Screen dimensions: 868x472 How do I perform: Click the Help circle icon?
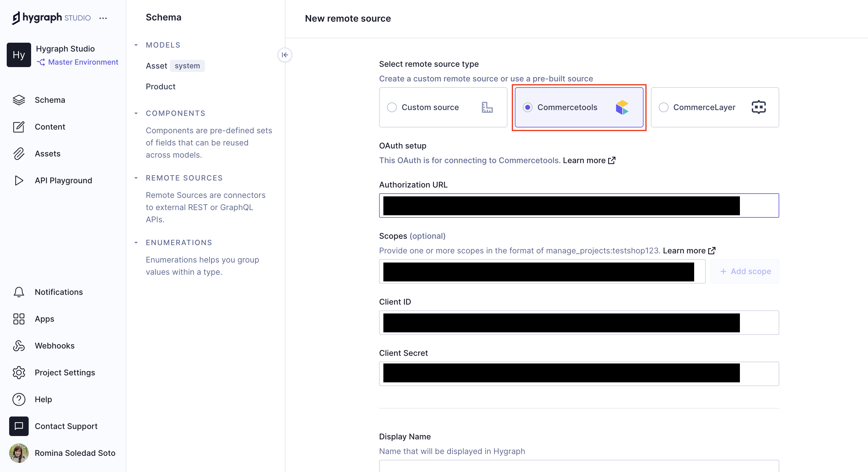[x=18, y=399]
